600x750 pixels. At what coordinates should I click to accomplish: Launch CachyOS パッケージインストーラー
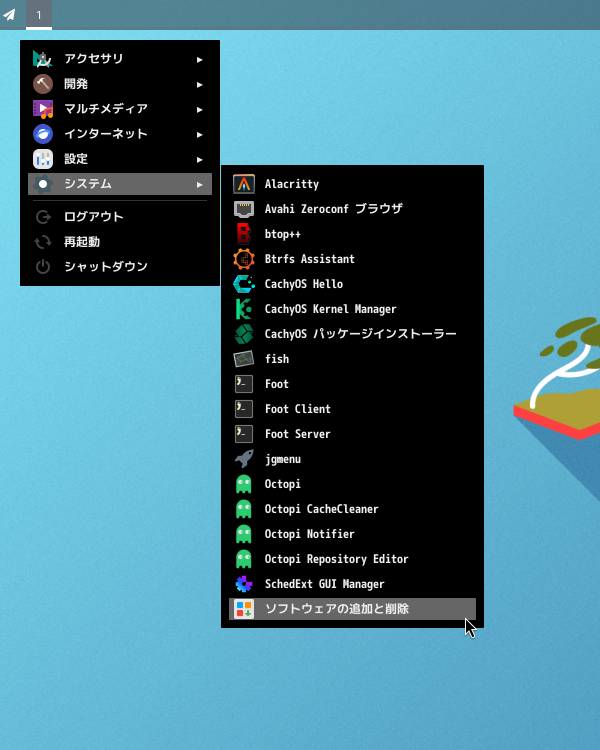tap(352, 334)
